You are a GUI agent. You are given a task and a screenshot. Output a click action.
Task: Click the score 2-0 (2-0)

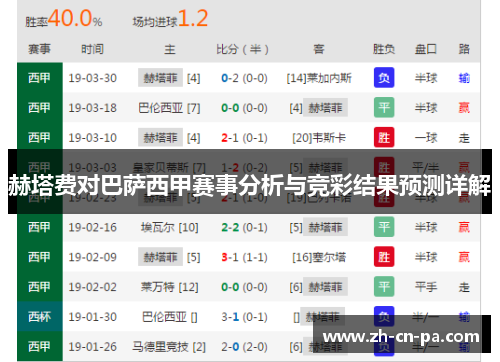tap(244, 347)
